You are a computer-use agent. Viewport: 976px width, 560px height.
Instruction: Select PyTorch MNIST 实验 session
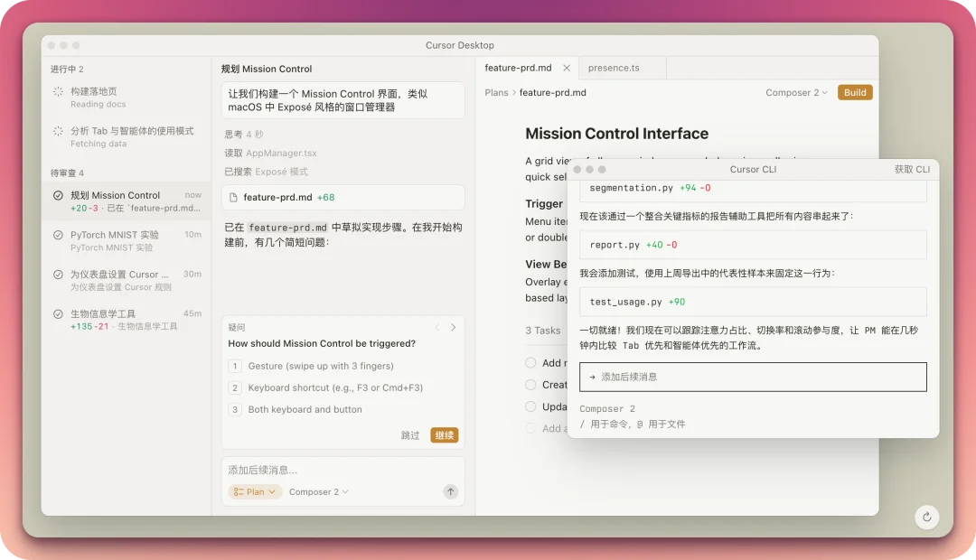point(127,241)
